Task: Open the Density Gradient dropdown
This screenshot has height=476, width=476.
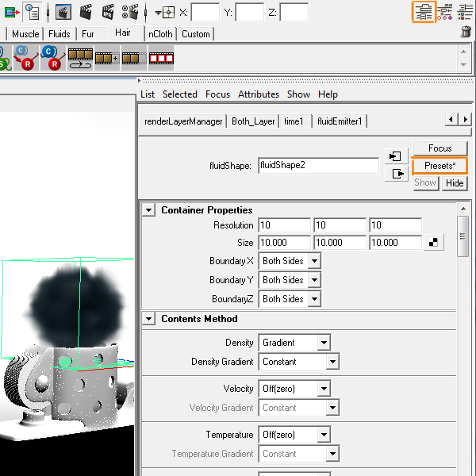Action: [x=299, y=362]
